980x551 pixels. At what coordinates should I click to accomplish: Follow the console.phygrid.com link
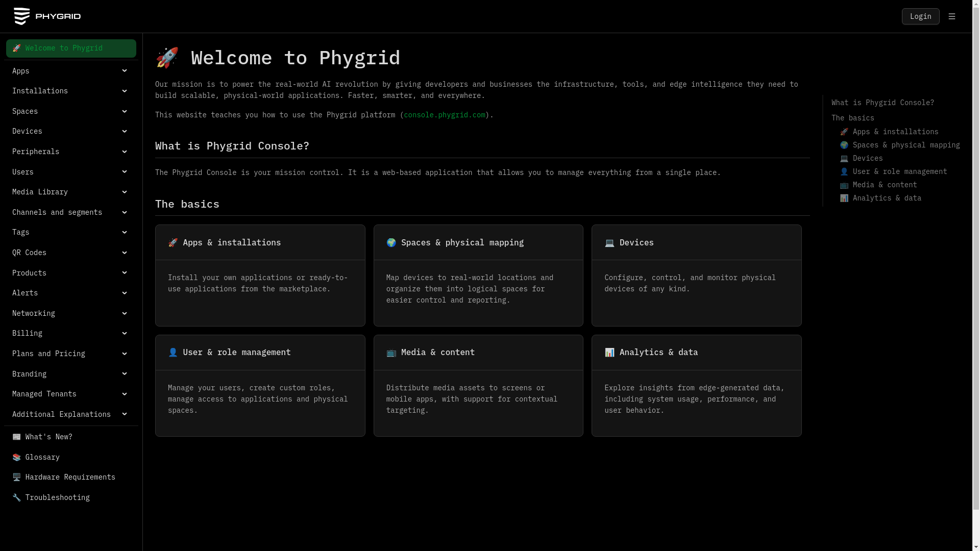[x=445, y=115]
